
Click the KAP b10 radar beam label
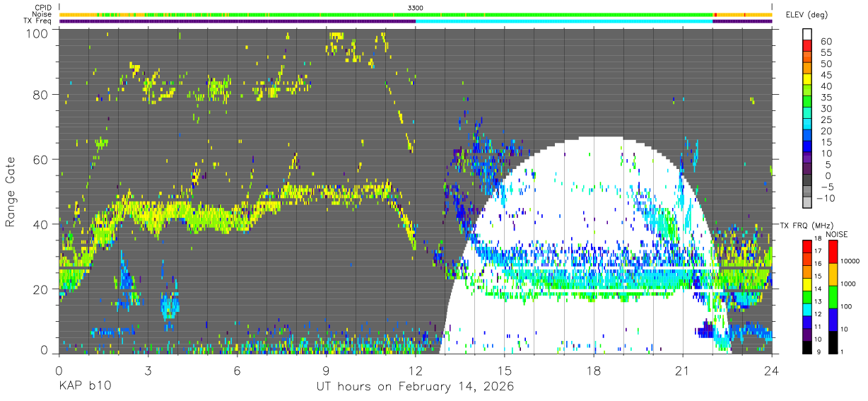pos(84,386)
